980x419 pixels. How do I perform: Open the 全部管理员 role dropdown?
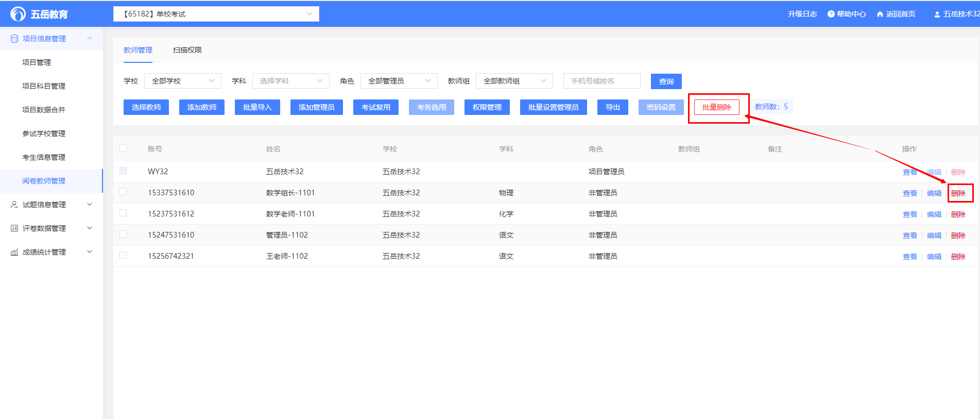click(x=399, y=81)
